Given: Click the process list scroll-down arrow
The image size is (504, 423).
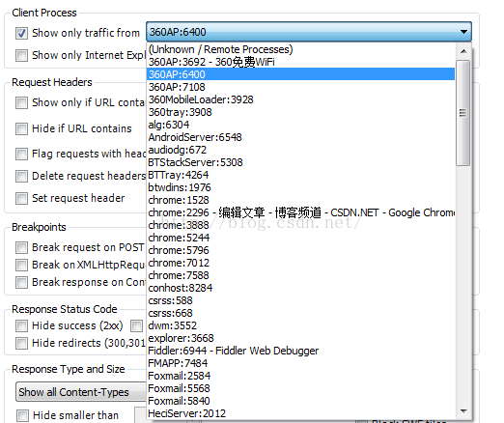Looking at the screenshot, I should click(x=463, y=411).
